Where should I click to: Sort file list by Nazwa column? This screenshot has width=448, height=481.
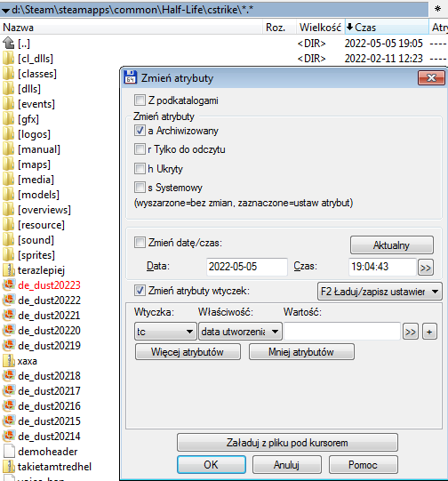pyautogui.click(x=132, y=28)
